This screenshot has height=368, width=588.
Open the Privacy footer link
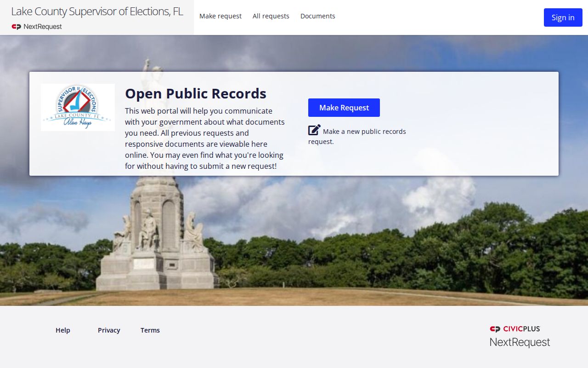click(109, 330)
